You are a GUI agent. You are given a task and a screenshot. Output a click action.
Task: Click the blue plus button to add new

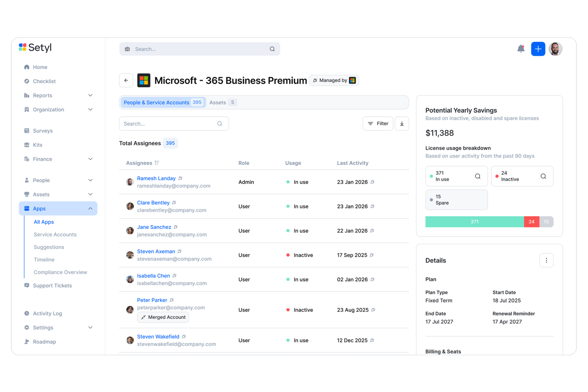pyautogui.click(x=538, y=49)
